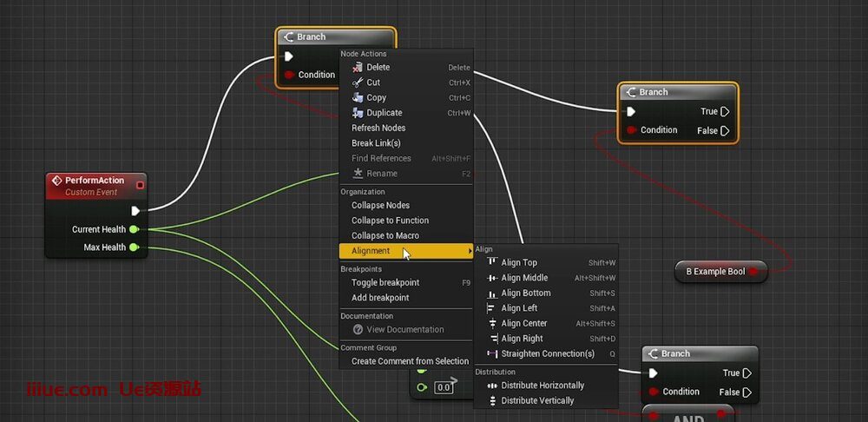Image resolution: width=868 pixels, height=422 pixels.
Task: Click the Align Center icon
Action: pos(491,323)
